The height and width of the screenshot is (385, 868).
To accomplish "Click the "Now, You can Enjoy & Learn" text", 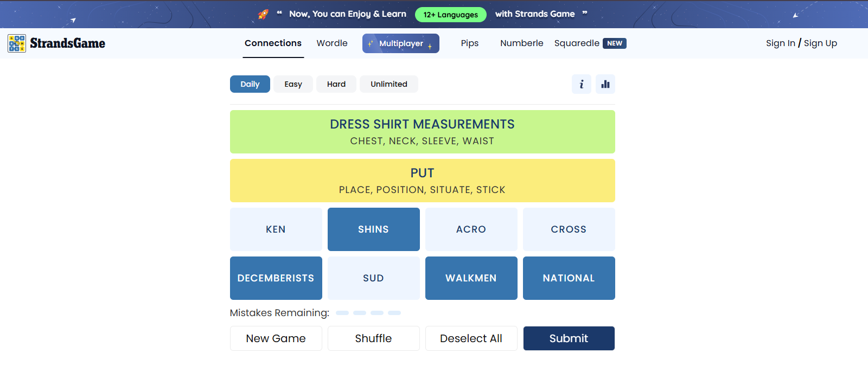I will (348, 14).
